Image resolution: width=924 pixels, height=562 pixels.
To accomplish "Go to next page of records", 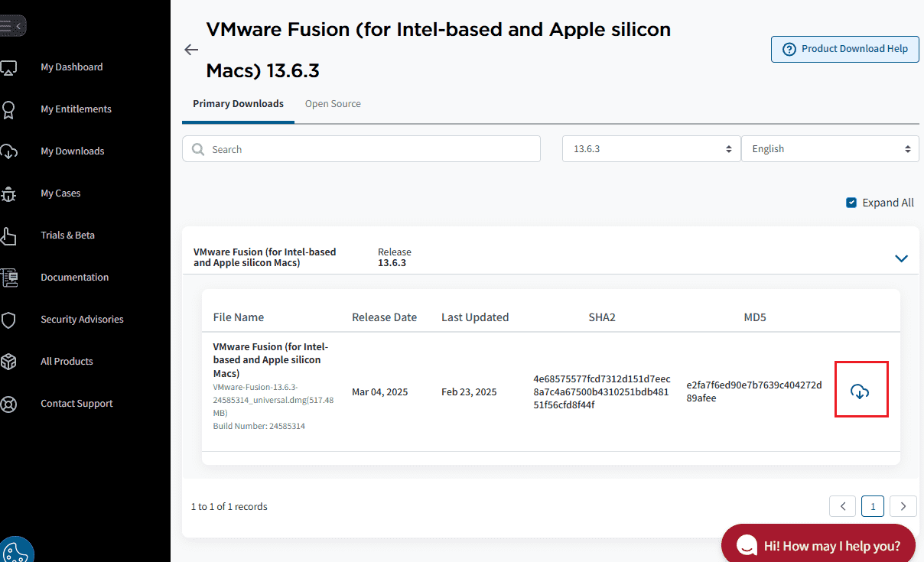I will tap(903, 506).
